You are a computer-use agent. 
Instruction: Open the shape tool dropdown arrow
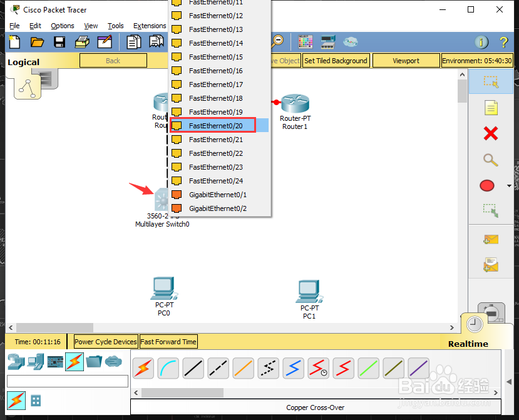tap(510, 186)
